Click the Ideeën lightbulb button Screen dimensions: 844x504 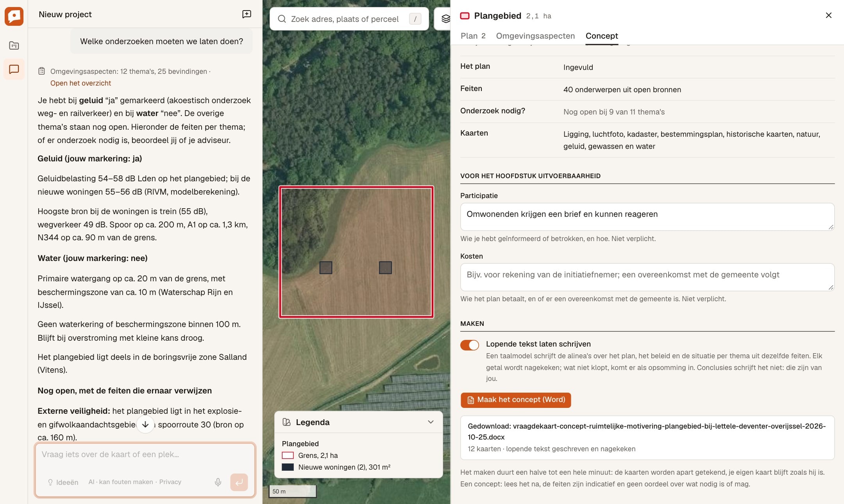63,482
